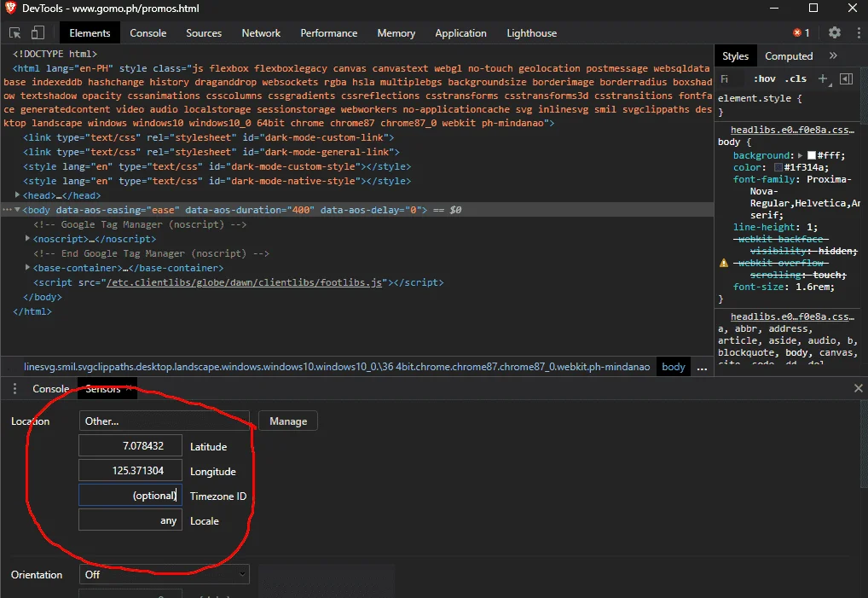Click the red error count indicator
The height and width of the screenshot is (598, 868).
click(x=801, y=32)
